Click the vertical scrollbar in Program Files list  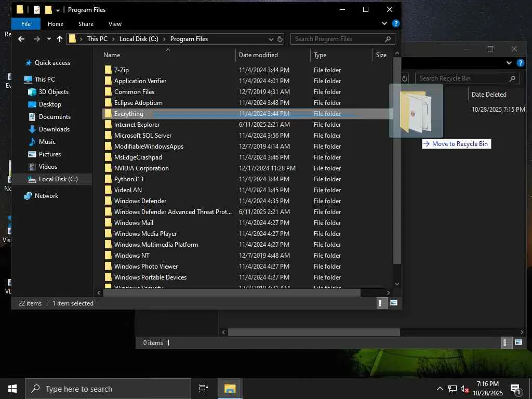397,161
